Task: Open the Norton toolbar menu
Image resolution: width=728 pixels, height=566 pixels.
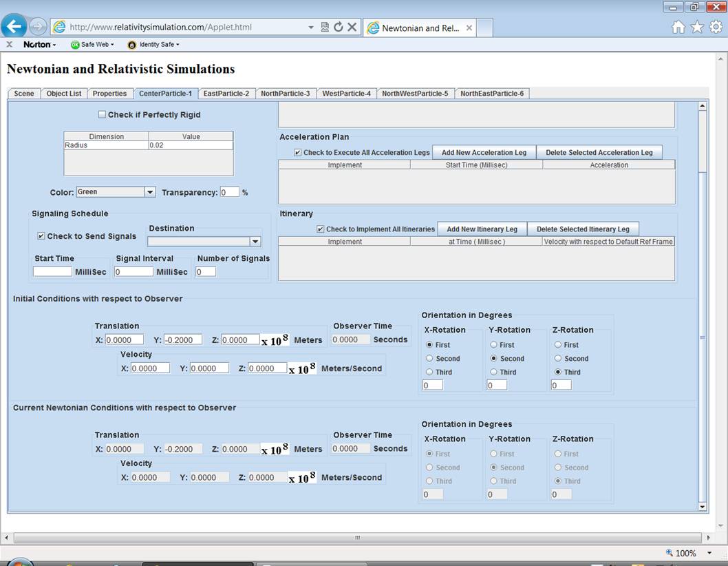Action: click(39, 44)
